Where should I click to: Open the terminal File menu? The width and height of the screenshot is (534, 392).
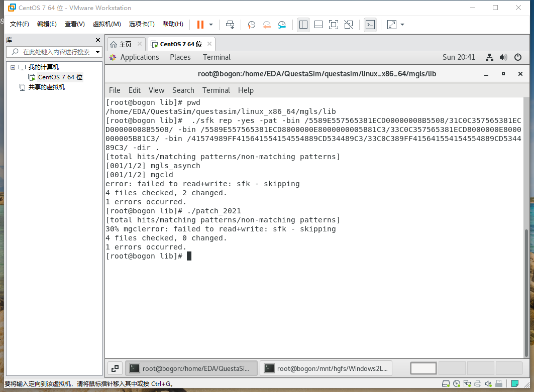[115, 90]
